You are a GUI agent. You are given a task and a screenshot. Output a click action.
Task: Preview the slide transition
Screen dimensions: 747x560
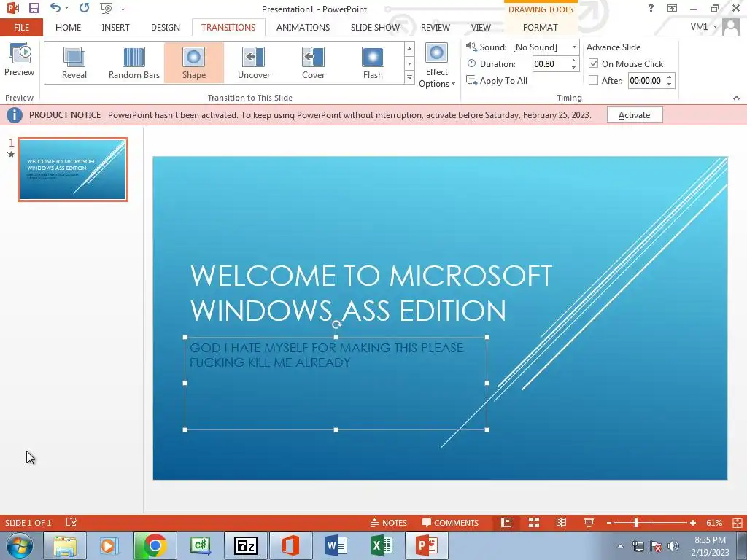(19, 60)
